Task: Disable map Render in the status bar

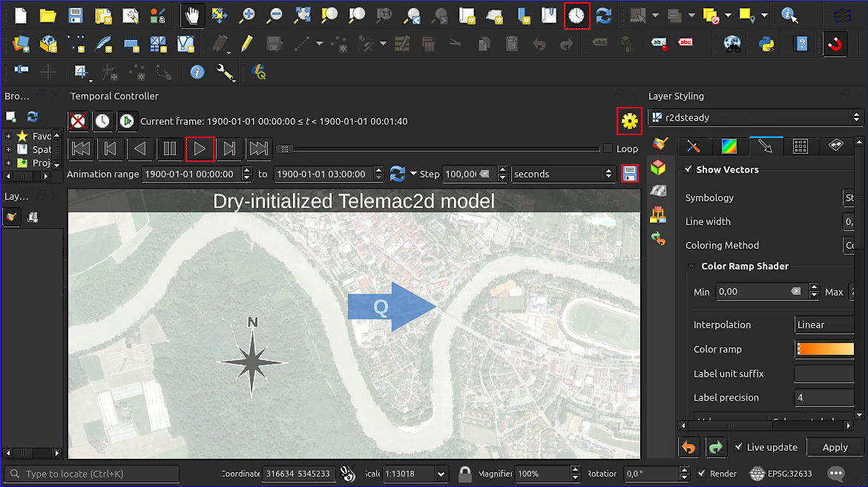Action: (701, 474)
